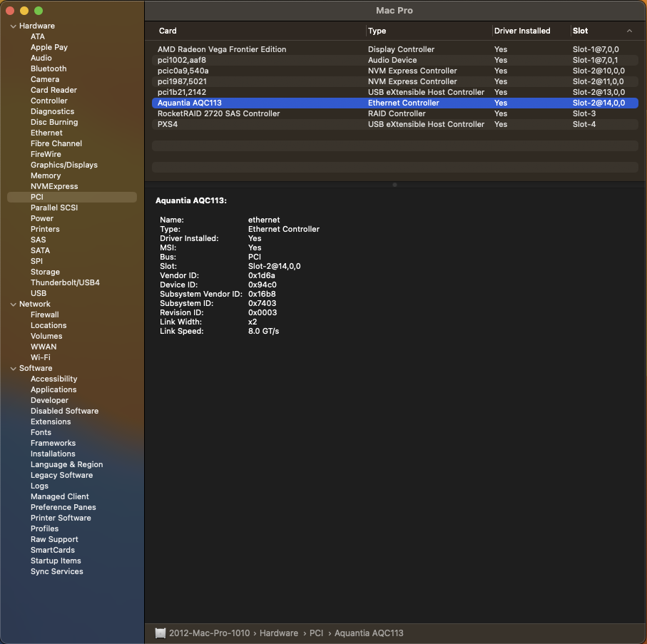Click Hardware in the path bar
The height and width of the screenshot is (644, 647).
[x=278, y=633]
